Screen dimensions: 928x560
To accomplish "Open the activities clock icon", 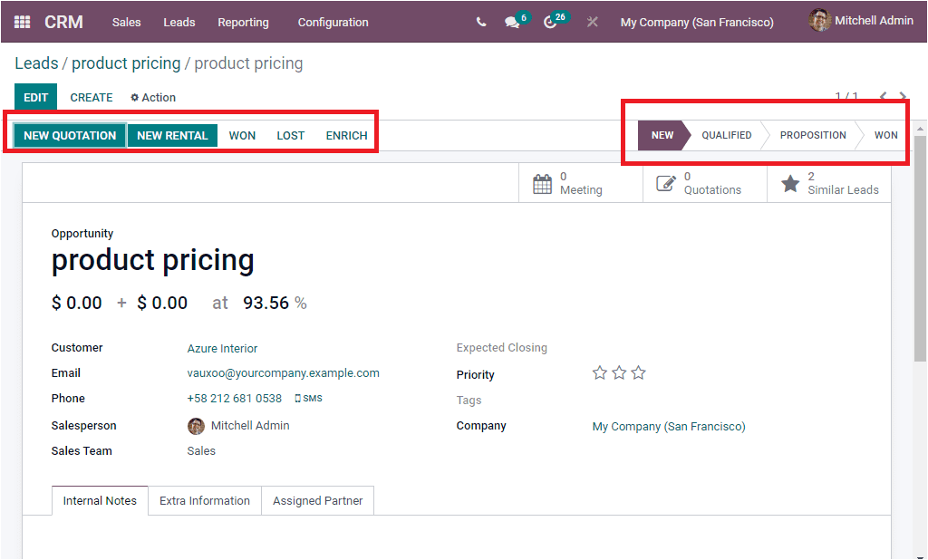I will coord(551,22).
